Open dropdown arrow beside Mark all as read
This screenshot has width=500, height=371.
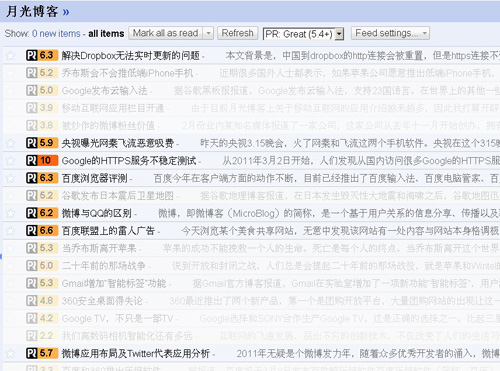click(x=208, y=33)
